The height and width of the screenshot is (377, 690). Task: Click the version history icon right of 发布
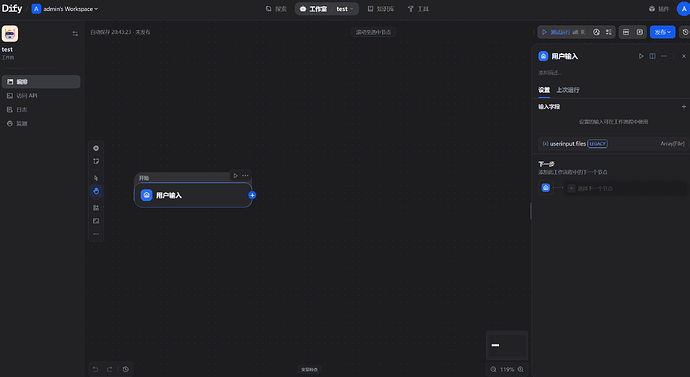pyautogui.click(x=685, y=32)
